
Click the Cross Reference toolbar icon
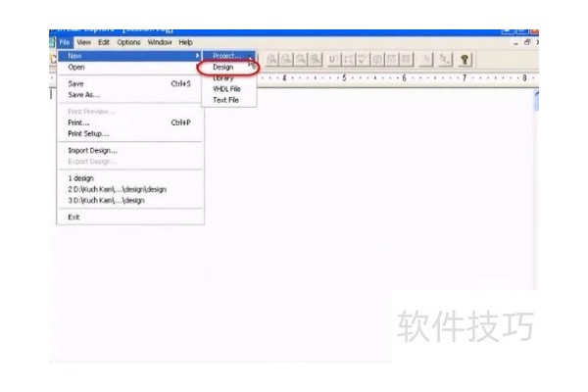[x=391, y=60]
